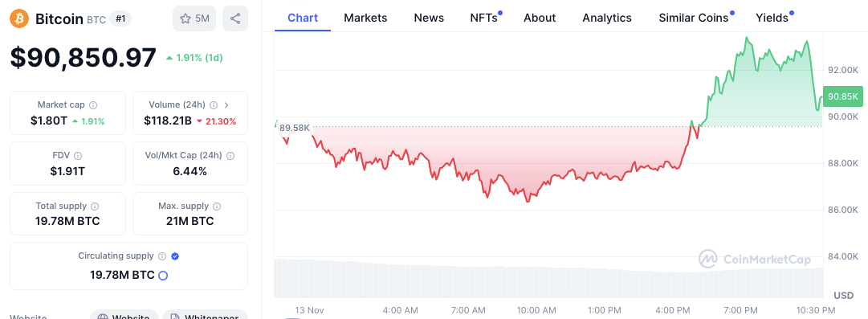Go to Similar Coins tab
The height and width of the screenshot is (319, 868).
[695, 18]
